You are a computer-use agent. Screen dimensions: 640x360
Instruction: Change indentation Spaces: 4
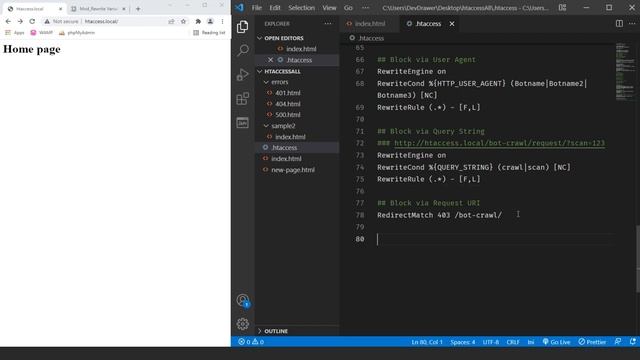[462, 342]
